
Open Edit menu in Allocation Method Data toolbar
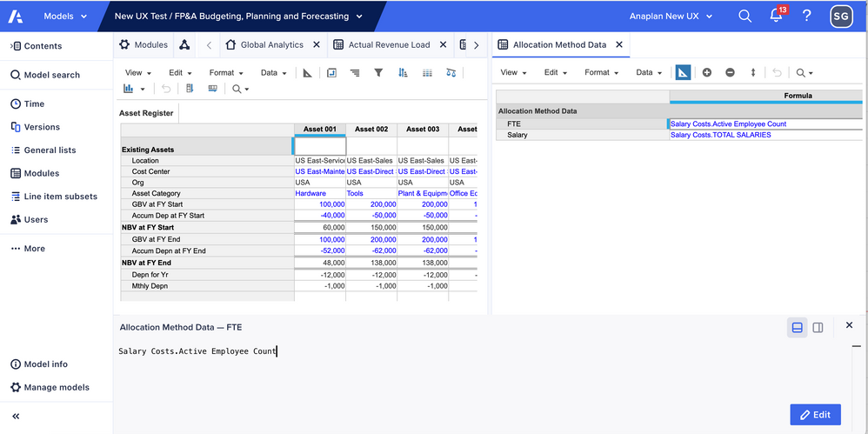[x=556, y=72]
